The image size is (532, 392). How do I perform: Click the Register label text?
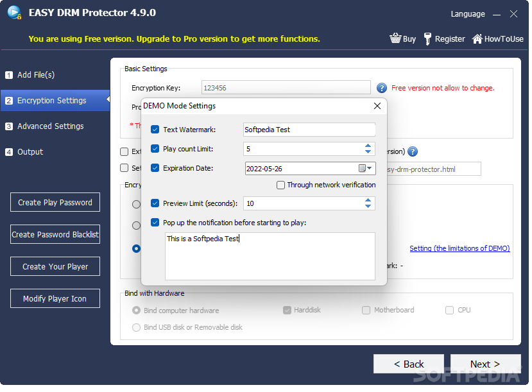click(x=450, y=39)
